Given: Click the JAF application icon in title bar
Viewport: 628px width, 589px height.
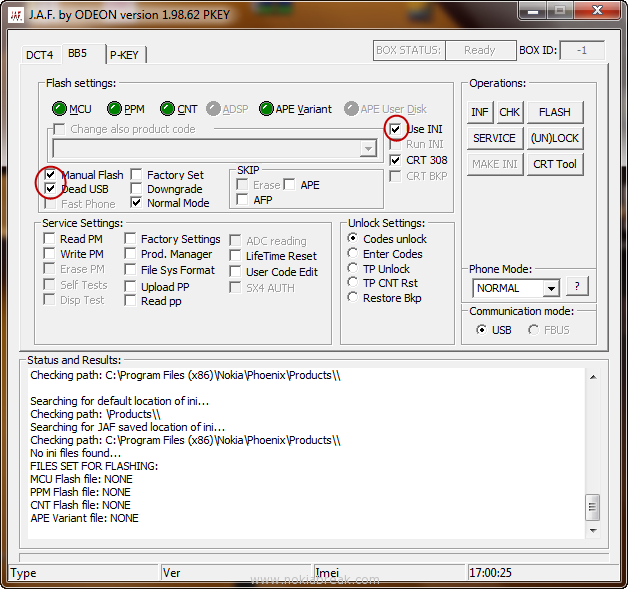Looking at the screenshot, I should click(x=16, y=15).
